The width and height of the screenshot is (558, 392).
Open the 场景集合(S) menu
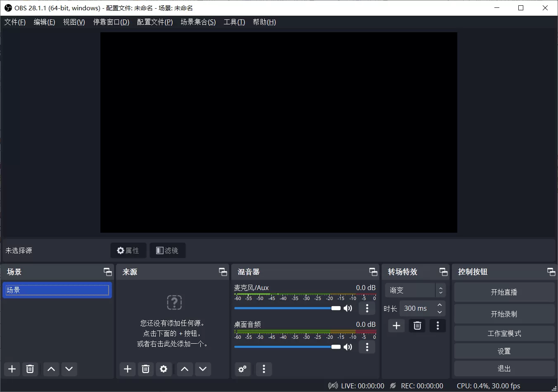pyautogui.click(x=198, y=22)
